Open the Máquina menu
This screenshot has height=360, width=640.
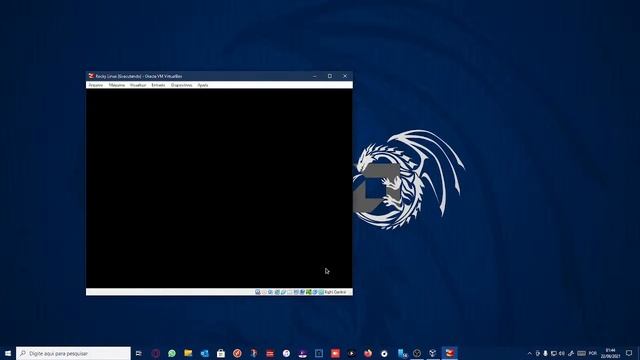click(117, 85)
